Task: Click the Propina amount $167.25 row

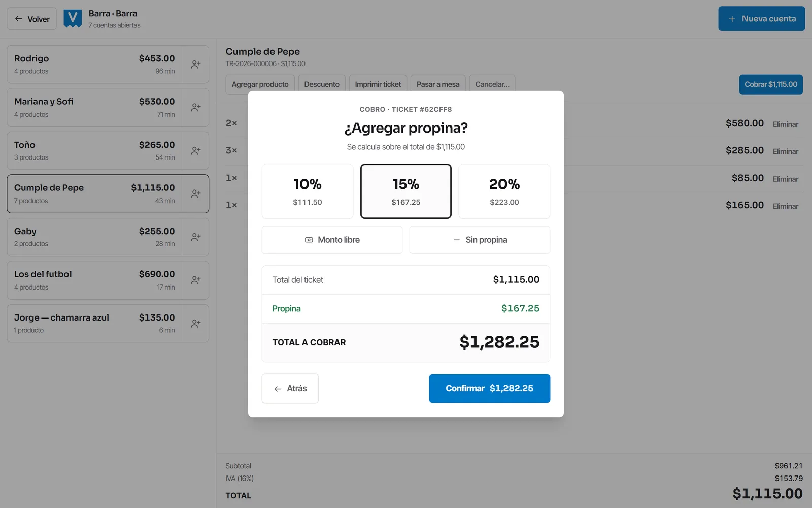Action: pyautogui.click(x=406, y=309)
